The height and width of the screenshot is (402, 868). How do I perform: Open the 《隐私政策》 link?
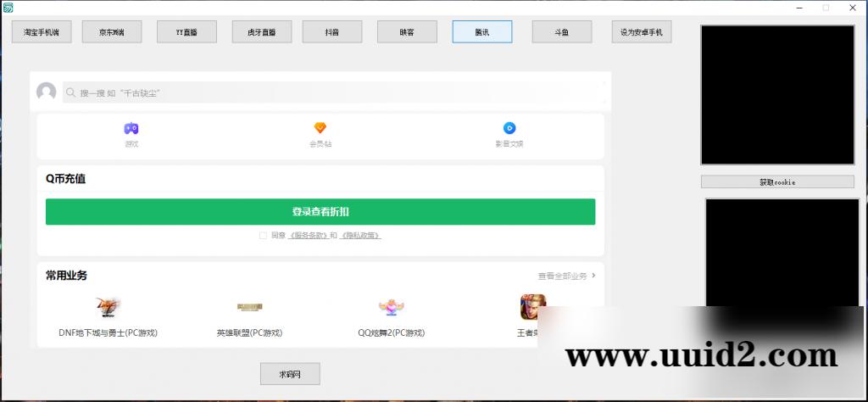(360, 235)
